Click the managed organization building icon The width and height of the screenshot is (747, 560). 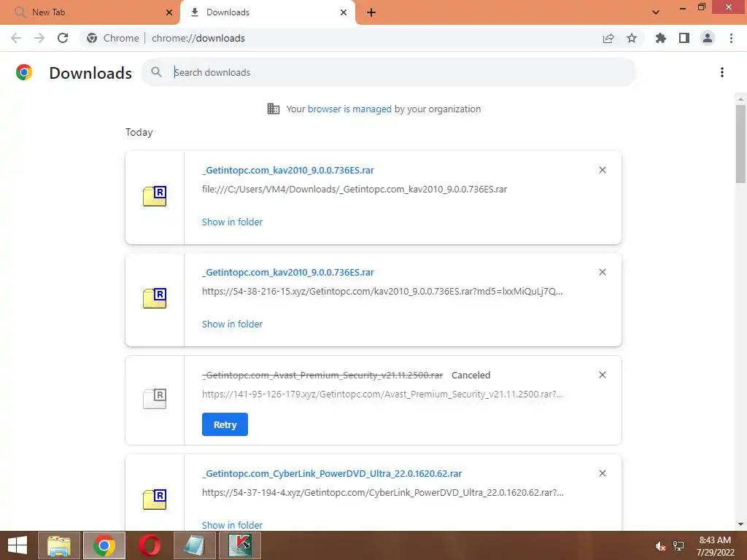274,109
